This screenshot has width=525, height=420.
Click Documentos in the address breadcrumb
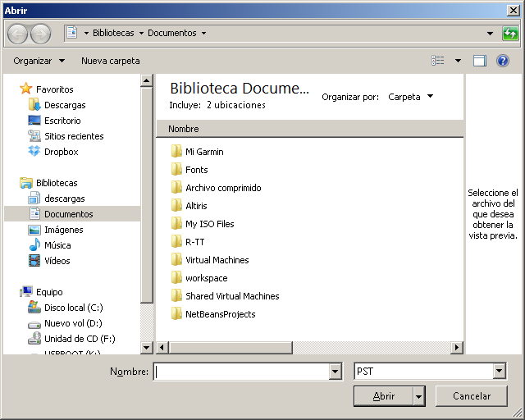pos(172,33)
